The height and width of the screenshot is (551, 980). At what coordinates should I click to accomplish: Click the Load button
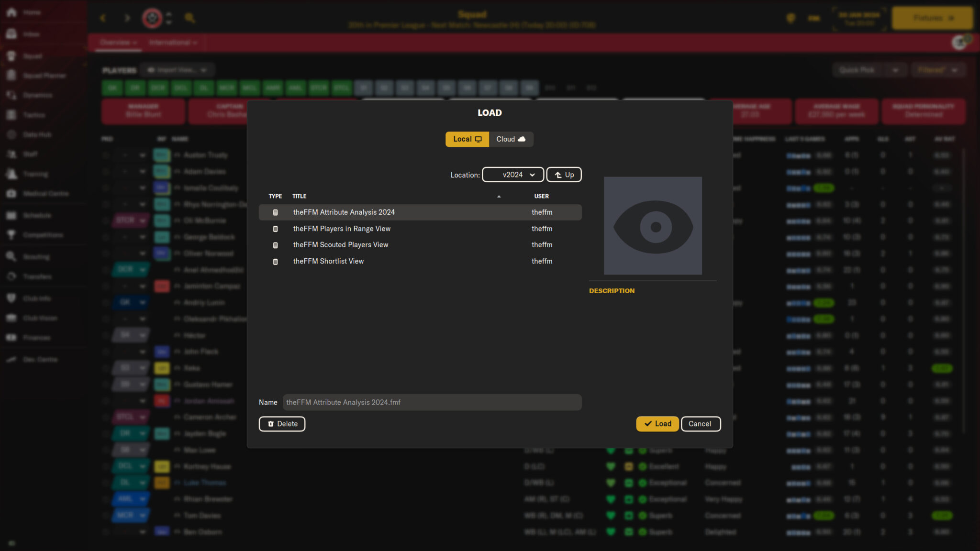(657, 424)
